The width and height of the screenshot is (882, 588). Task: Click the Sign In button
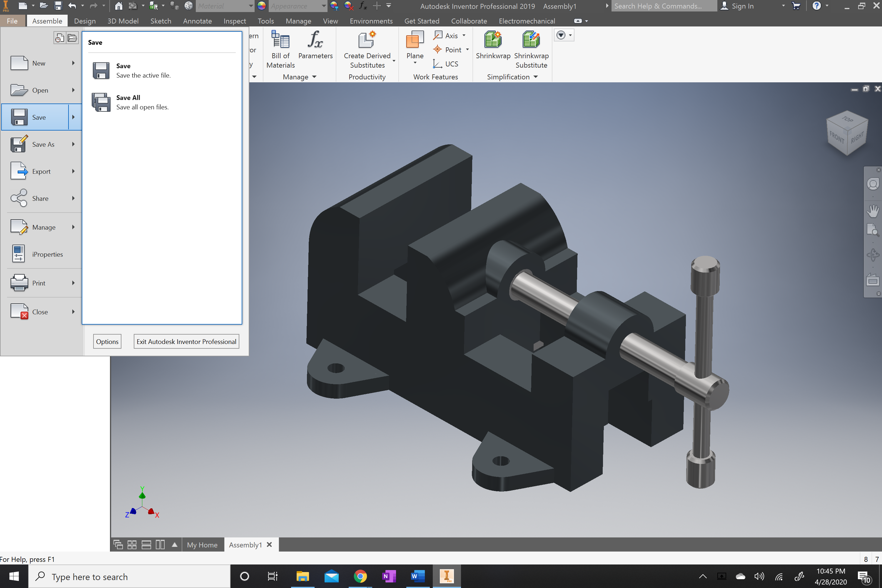tap(737, 6)
